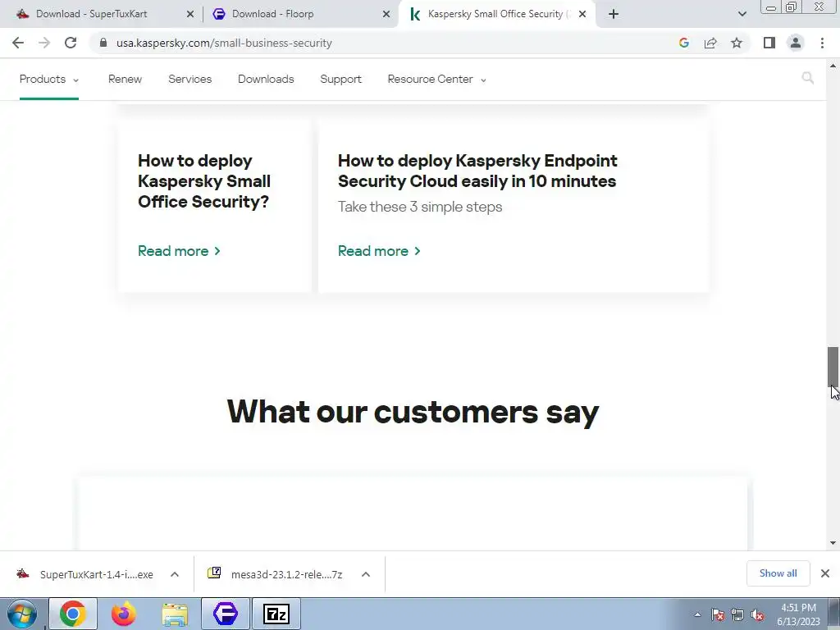840x630 pixels.
Task: Open the clock showing 4:51 PM
Action: tap(798, 614)
